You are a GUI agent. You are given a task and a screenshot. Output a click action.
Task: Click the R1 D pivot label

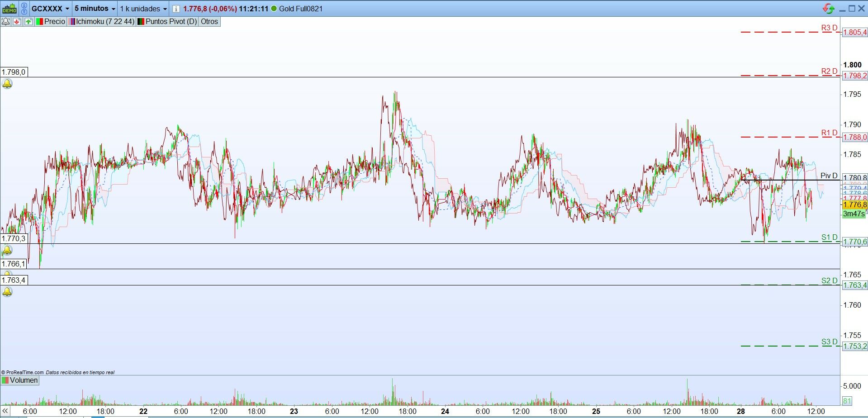coord(830,133)
